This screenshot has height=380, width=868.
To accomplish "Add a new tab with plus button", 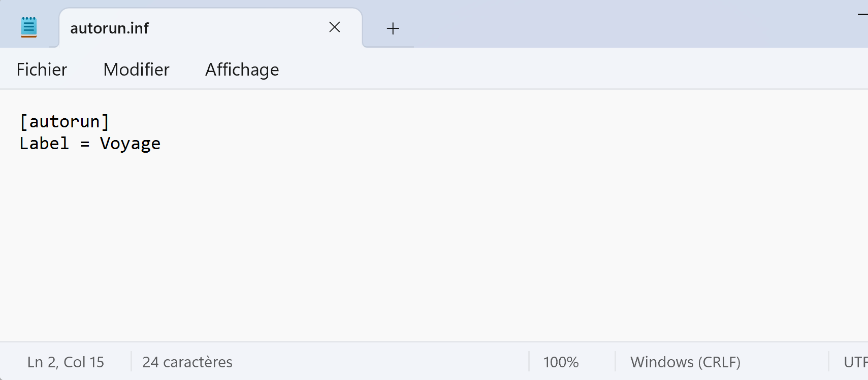I will pos(393,28).
